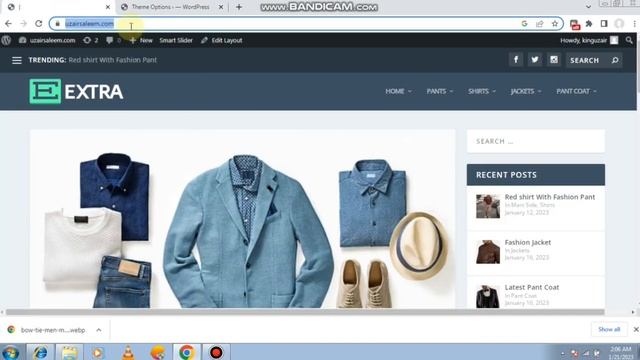Click Show all downloads button

pyautogui.click(x=609, y=329)
